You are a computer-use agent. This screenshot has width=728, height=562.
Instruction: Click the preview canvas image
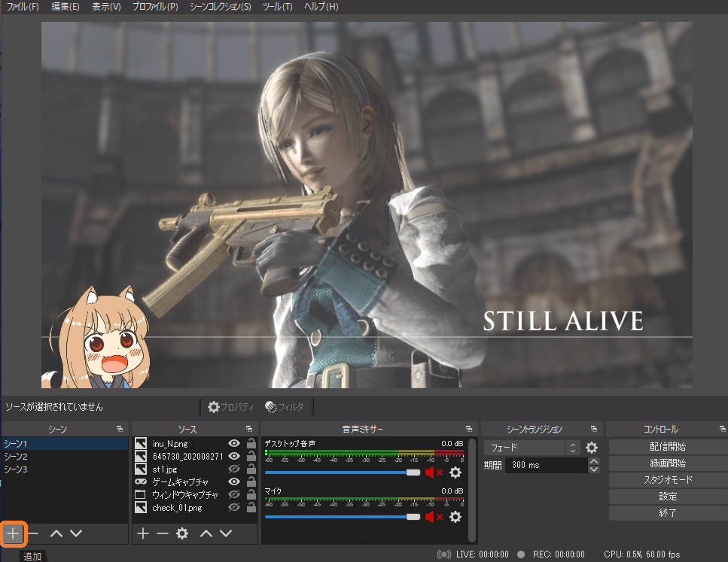(x=367, y=205)
